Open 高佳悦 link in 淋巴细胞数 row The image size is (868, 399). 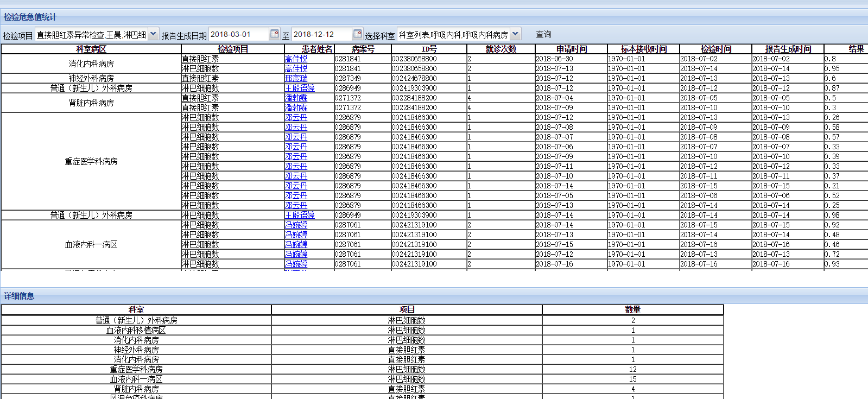(x=296, y=68)
